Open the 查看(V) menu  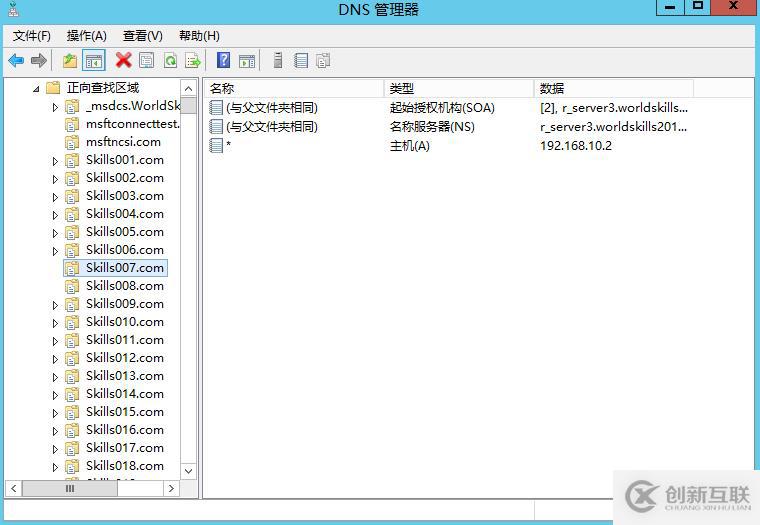click(142, 36)
